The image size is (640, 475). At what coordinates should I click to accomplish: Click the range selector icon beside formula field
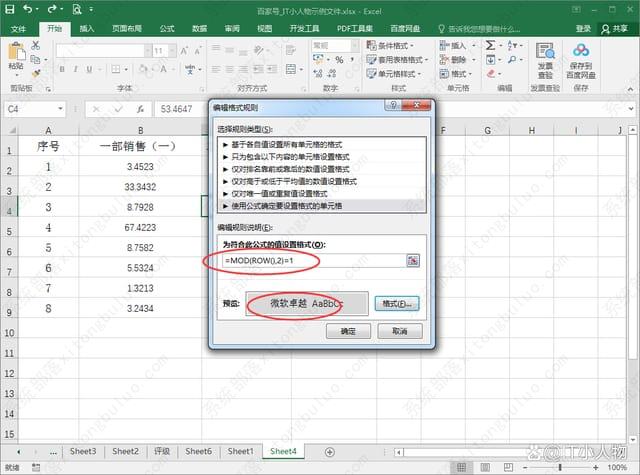coord(412,260)
